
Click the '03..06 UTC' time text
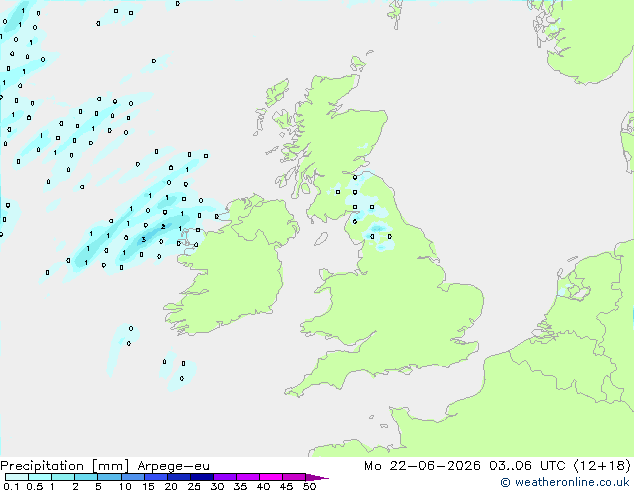click(527, 466)
